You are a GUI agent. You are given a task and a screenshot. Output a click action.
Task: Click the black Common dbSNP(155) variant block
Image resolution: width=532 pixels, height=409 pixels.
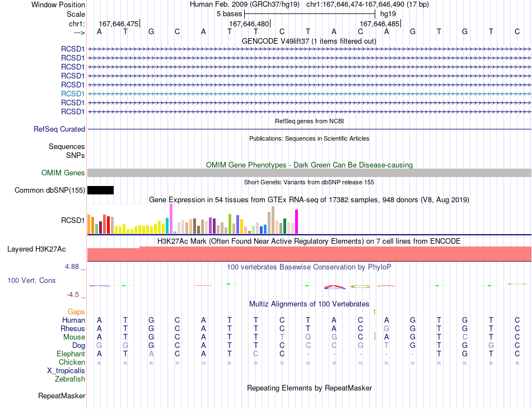pyautogui.click(x=100, y=190)
